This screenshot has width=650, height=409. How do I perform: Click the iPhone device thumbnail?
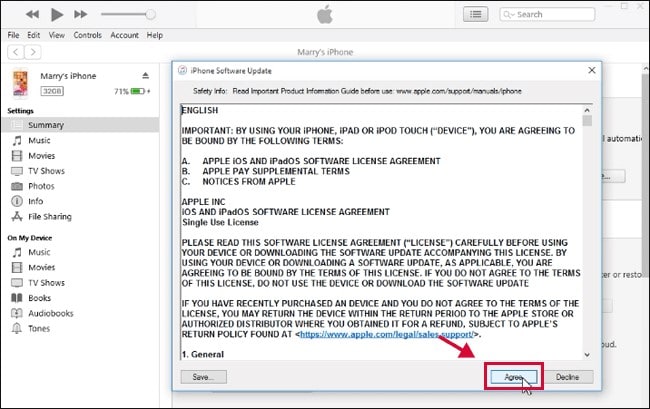pos(20,83)
